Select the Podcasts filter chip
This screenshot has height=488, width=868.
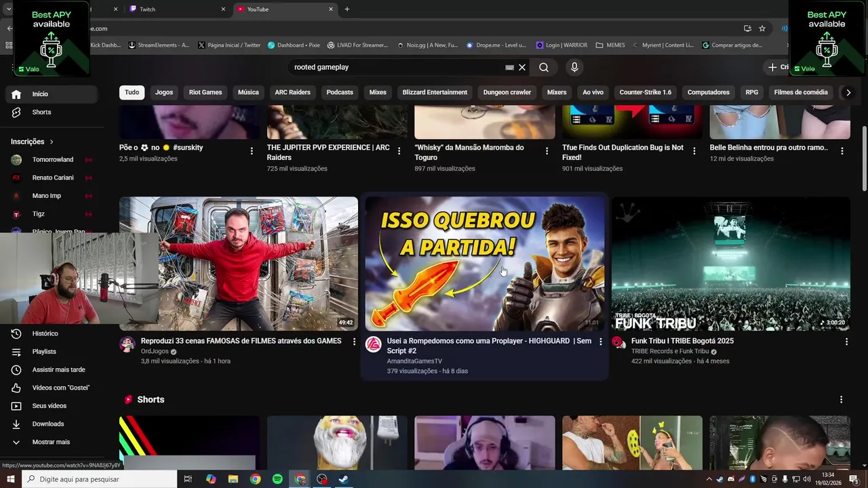[x=340, y=92]
